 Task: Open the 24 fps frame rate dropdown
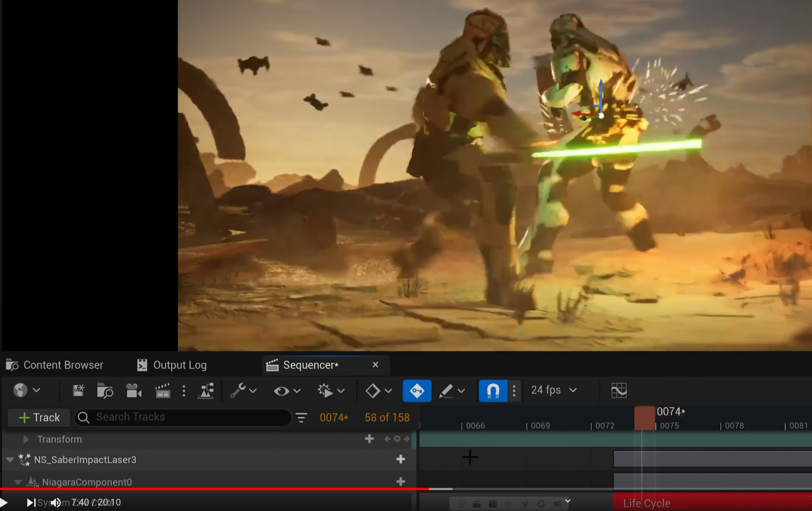[x=554, y=390]
